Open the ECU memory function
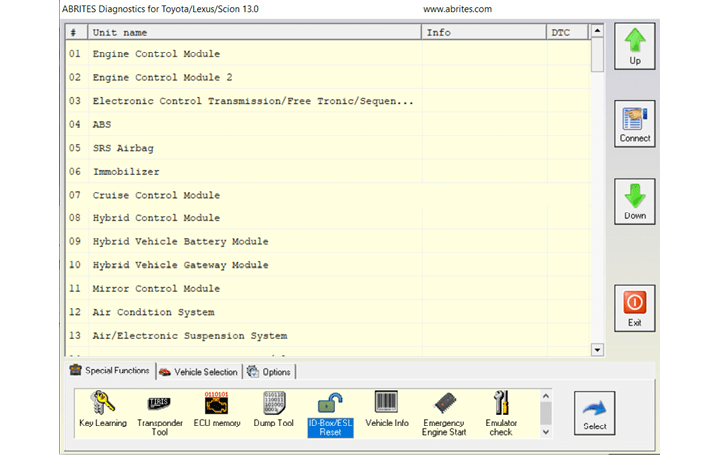The image size is (719, 455). click(217, 411)
